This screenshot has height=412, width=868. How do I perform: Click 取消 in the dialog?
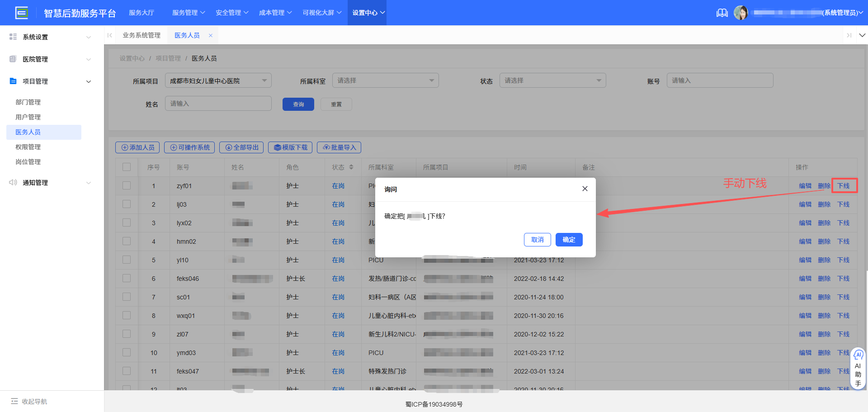pos(537,240)
